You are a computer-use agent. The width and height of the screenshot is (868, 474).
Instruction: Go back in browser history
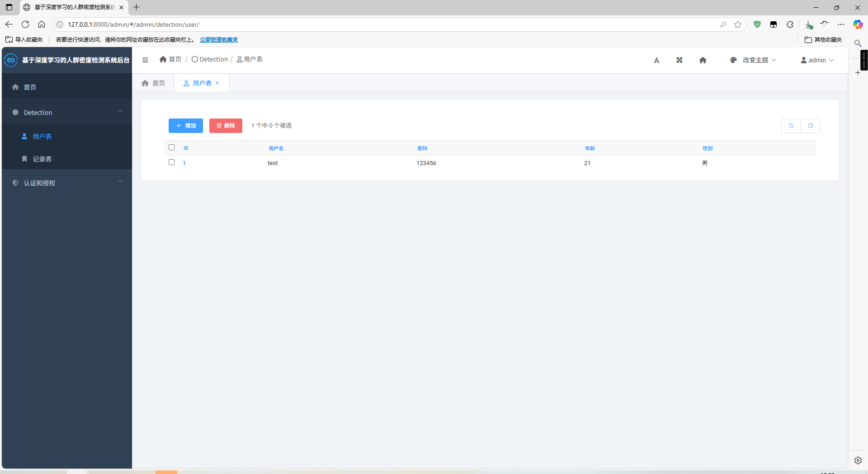pyautogui.click(x=9, y=24)
